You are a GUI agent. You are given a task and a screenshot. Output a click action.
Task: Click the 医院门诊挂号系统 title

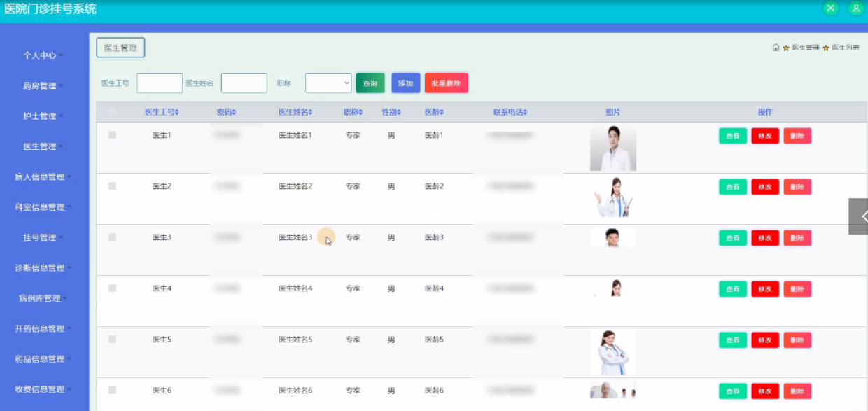(50, 9)
